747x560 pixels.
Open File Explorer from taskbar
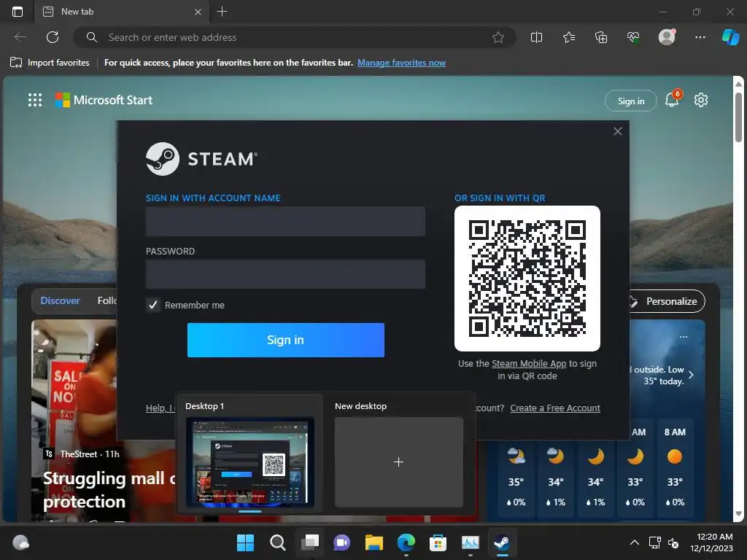374,542
